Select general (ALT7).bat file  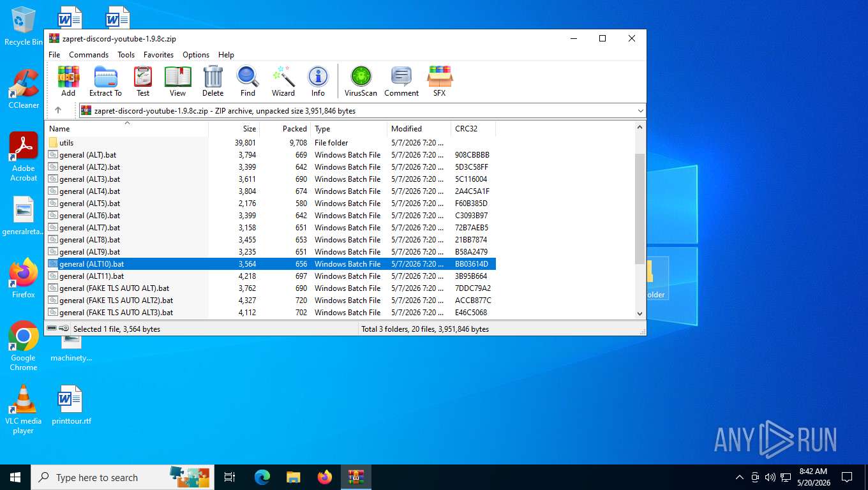[270, 228]
